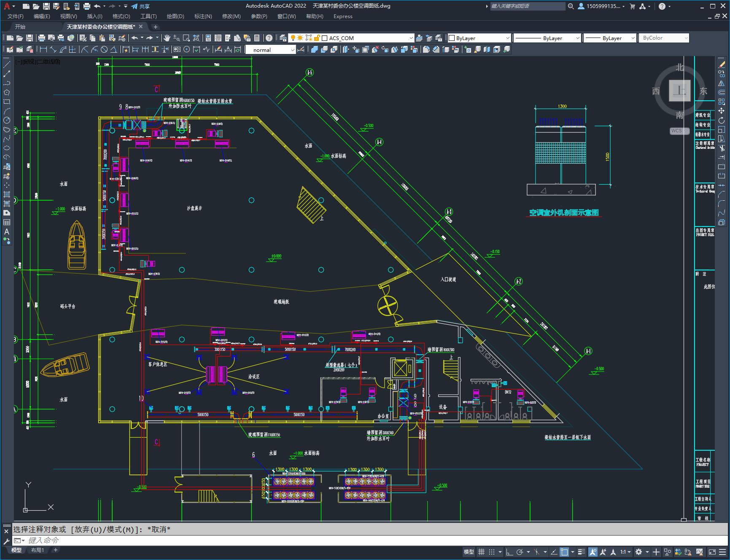
Task: Select the Aligned dimension tool
Action: click(x=53, y=50)
